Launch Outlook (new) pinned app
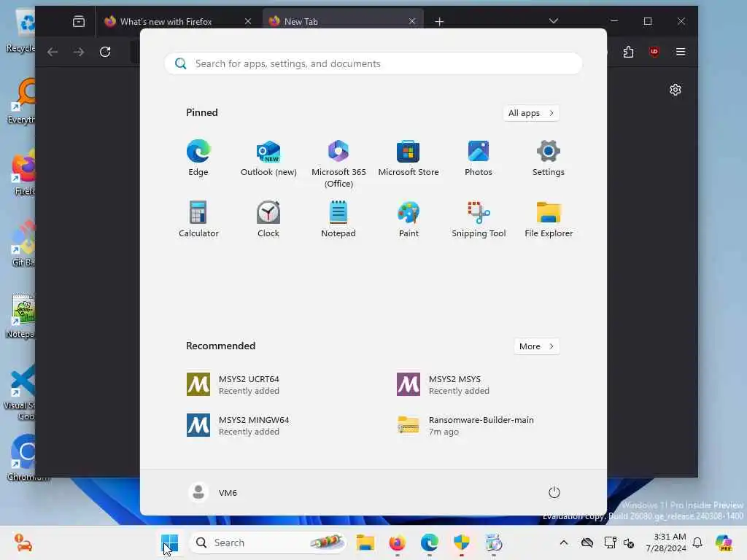This screenshot has height=560, width=747. pos(268,158)
